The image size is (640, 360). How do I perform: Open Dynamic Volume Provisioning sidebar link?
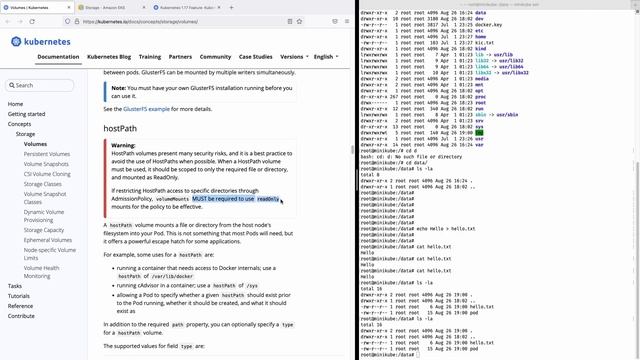tap(44, 216)
